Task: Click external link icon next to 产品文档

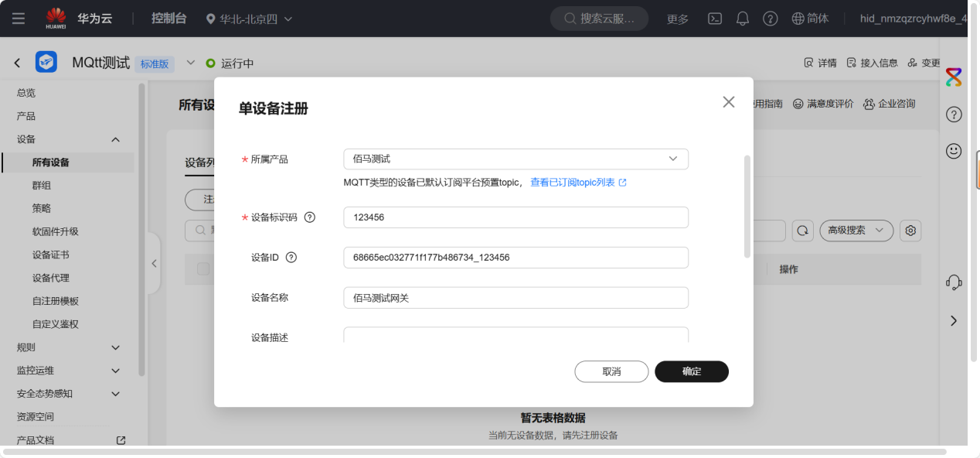Action: [121, 439]
